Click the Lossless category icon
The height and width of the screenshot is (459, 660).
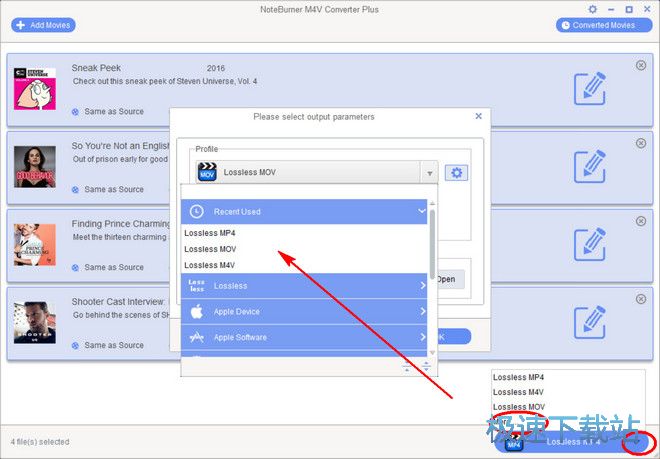point(197,286)
